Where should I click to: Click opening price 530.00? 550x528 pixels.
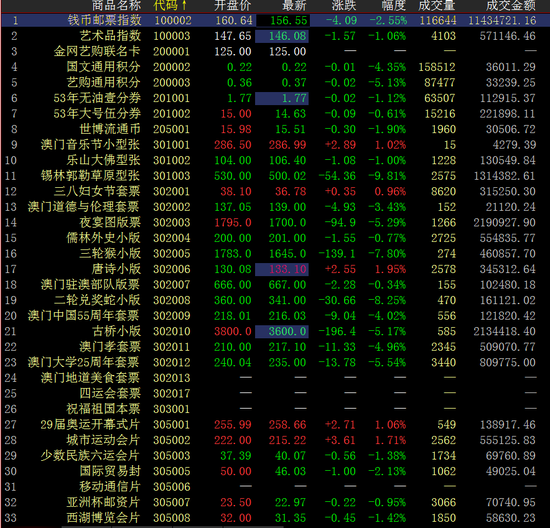pos(233,176)
